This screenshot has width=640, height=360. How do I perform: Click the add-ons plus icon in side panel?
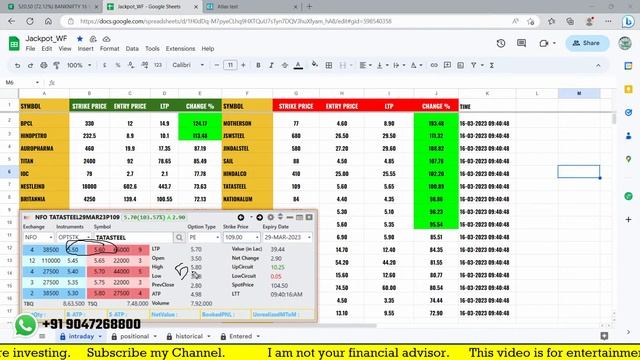coord(629,220)
